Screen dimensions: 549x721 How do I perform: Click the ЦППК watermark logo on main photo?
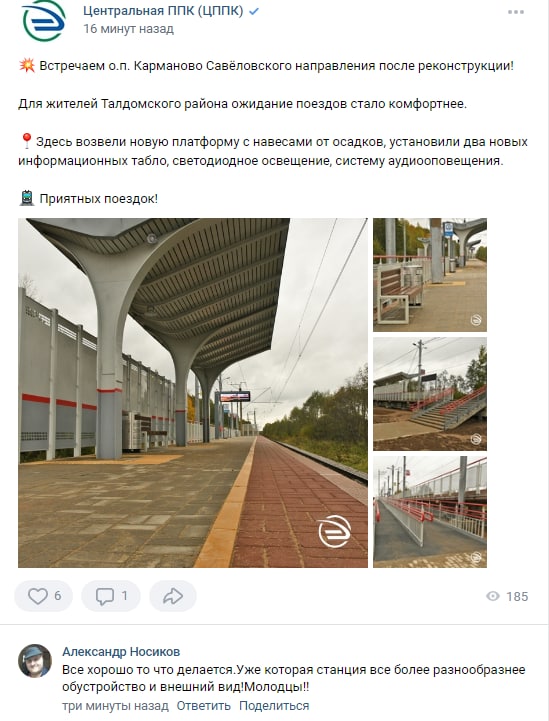[x=334, y=532]
